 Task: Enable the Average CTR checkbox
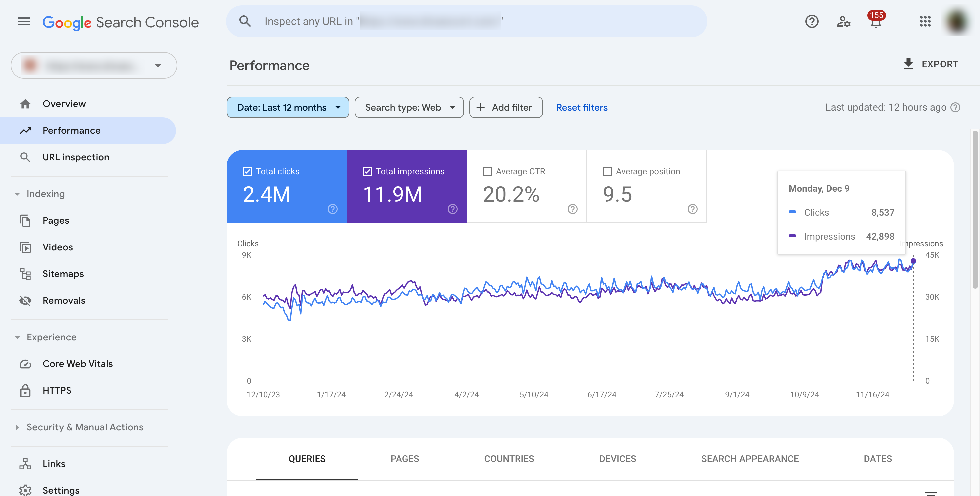point(487,171)
